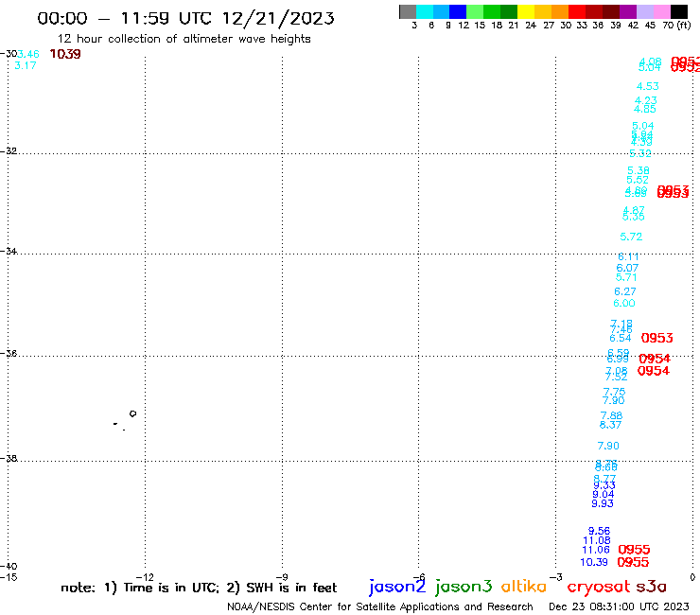
Task: Click the red 0955 label beside 11.06
Action: pyautogui.click(x=635, y=550)
